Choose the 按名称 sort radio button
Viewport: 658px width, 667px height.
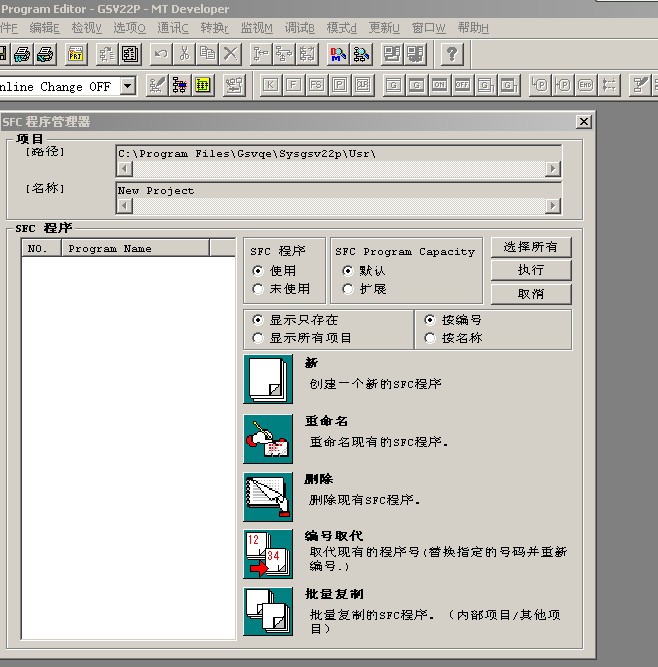pyautogui.click(x=430, y=338)
